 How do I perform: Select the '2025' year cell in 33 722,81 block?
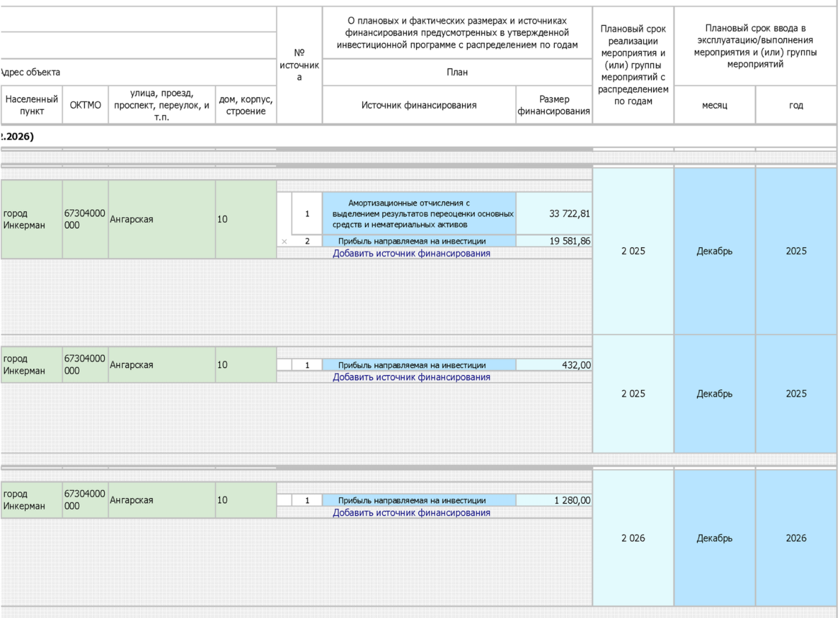[x=796, y=252]
